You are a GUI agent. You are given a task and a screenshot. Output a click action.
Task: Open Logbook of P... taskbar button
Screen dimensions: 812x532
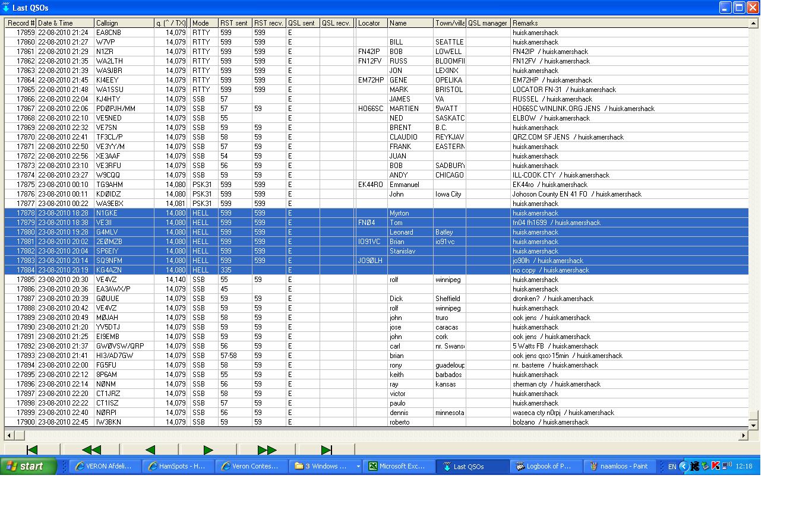click(545, 467)
